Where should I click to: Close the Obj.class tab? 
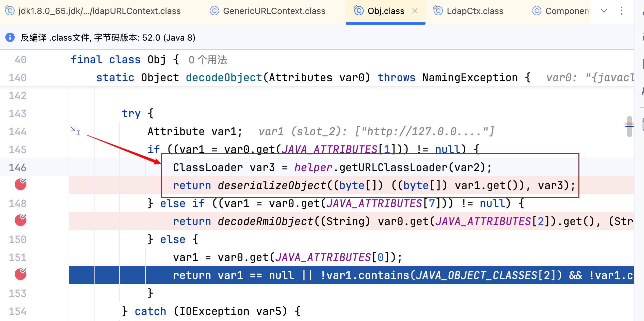click(x=415, y=11)
